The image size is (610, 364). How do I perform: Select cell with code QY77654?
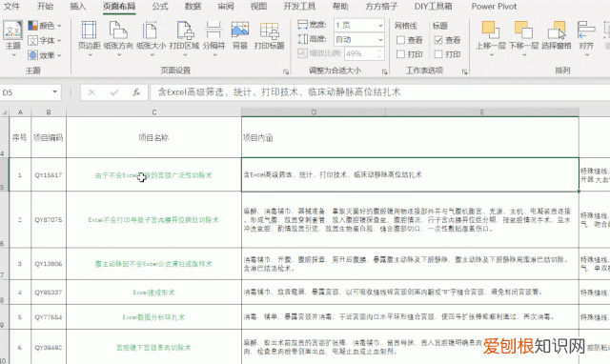click(49, 317)
